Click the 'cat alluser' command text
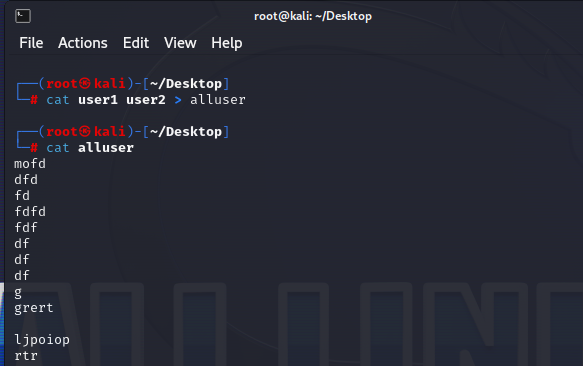The height and width of the screenshot is (366, 583). (90, 148)
